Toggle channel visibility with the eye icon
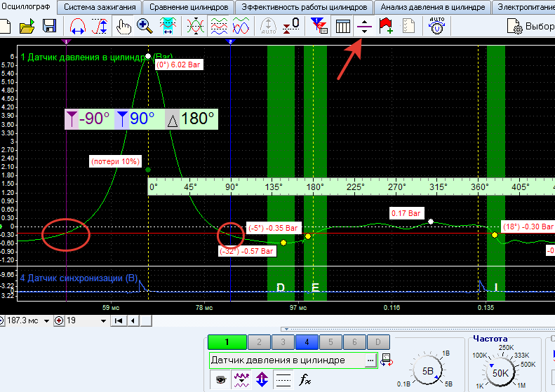This screenshot has height=392, width=555. [220, 379]
